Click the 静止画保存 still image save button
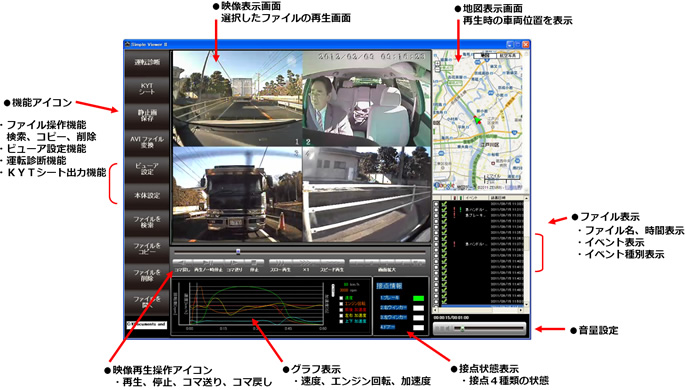Image resolution: width=685 pixels, height=390 pixels. (147, 115)
